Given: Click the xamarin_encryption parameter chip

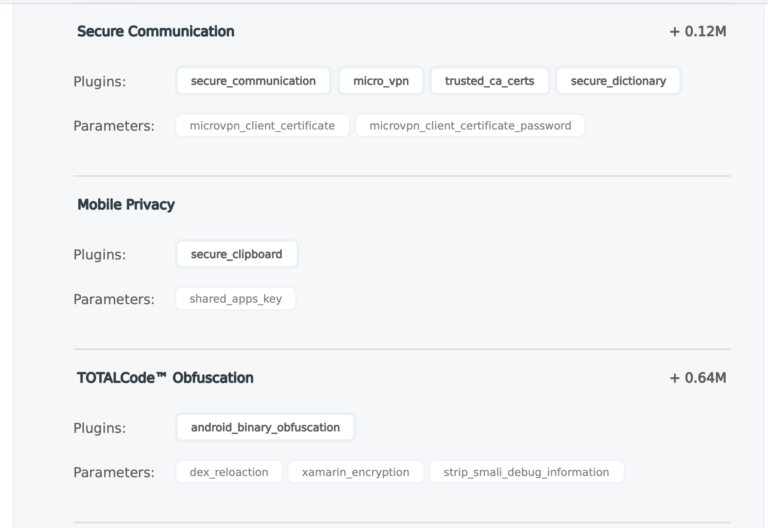Looking at the screenshot, I should pos(356,472).
